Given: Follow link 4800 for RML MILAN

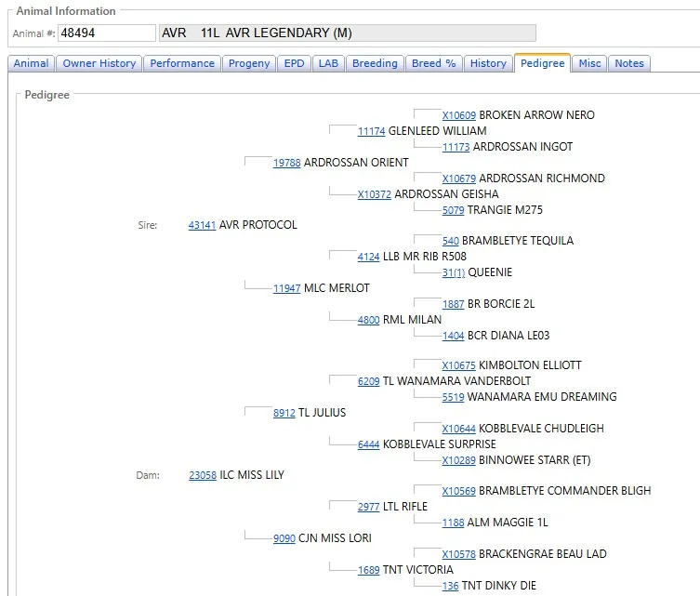Looking at the screenshot, I should tap(368, 320).
